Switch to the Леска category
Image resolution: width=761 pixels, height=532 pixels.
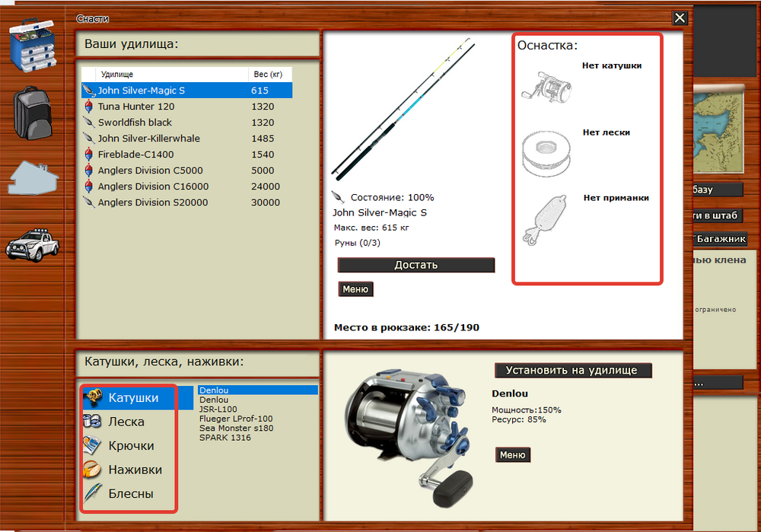126,422
